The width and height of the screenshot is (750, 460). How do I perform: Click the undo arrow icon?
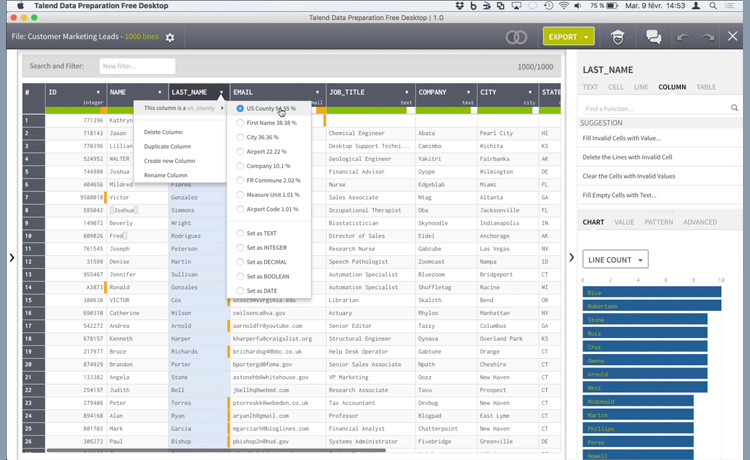click(x=683, y=37)
